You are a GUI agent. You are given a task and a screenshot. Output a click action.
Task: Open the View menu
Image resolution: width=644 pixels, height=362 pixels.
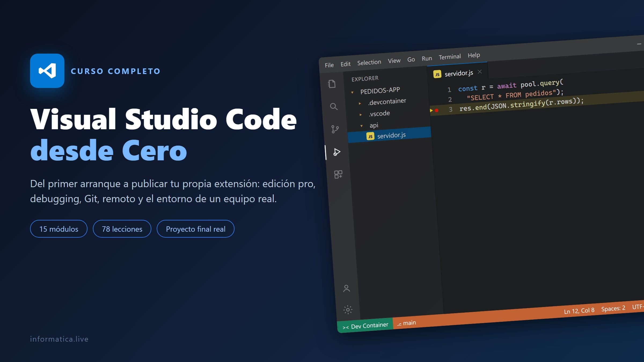pos(394,61)
